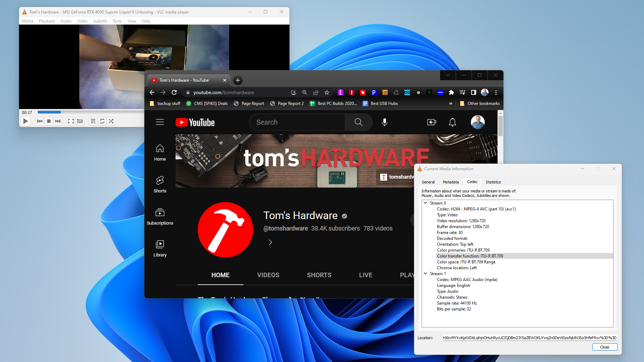The image size is (644, 362).
Task: Play the paused video in VLC
Action: (x=25, y=121)
